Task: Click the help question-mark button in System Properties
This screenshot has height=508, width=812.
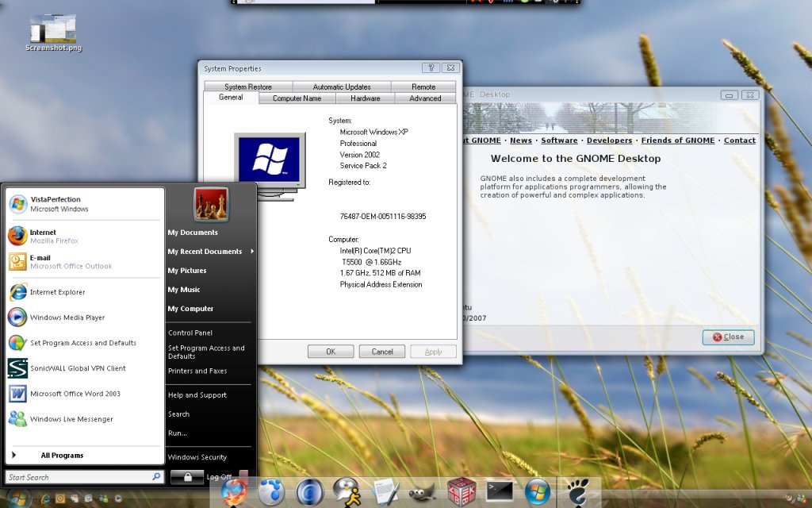Action: 431,68
